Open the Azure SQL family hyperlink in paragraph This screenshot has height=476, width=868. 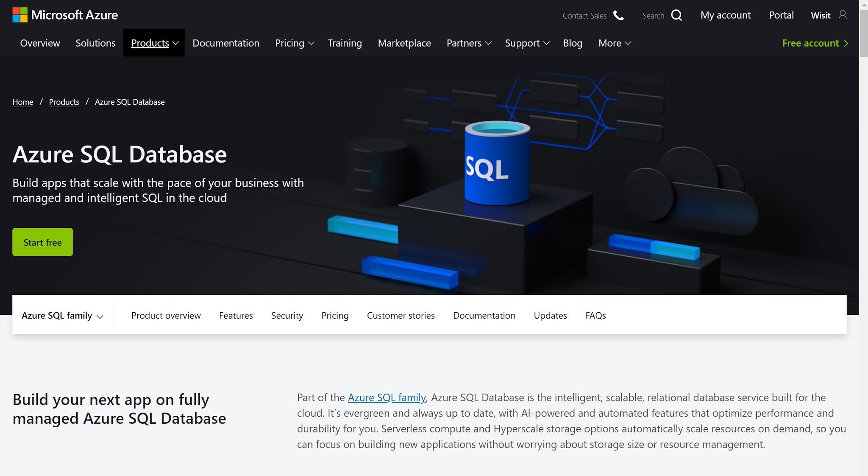pyautogui.click(x=387, y=398)
